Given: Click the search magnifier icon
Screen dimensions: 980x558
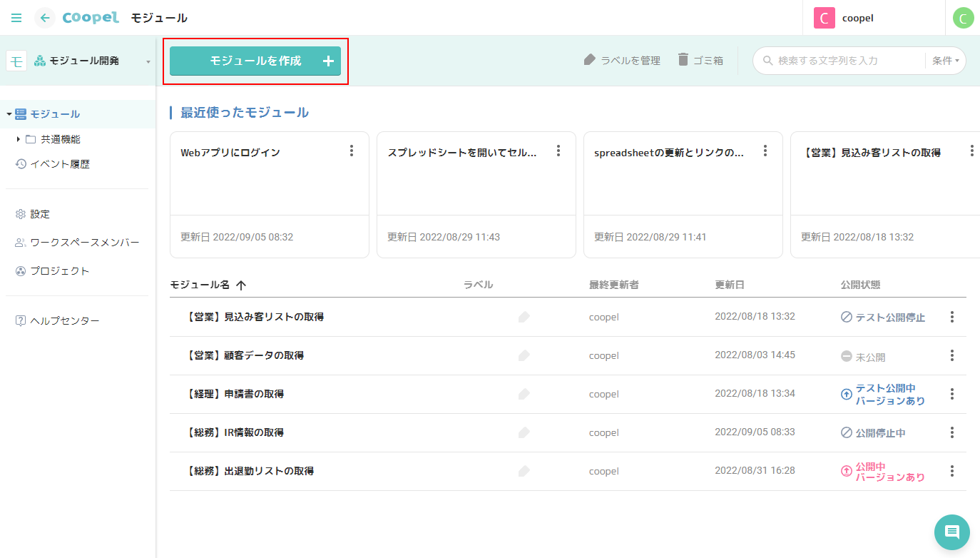Looking at the screenshot, I should [x=768, y=61].
